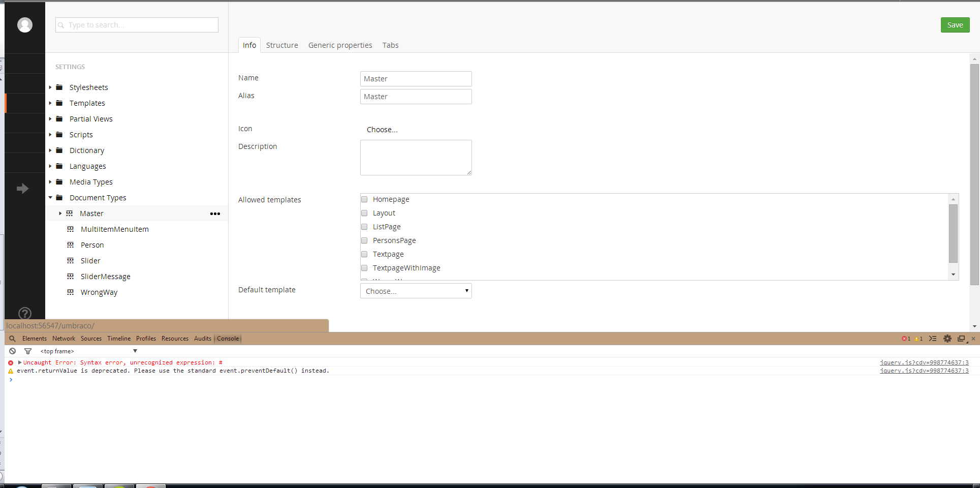Image resolution: width=980 pixels, height=488 pixels.
Task: Expand the Stylesheets tree node
Action: point(50,87)
